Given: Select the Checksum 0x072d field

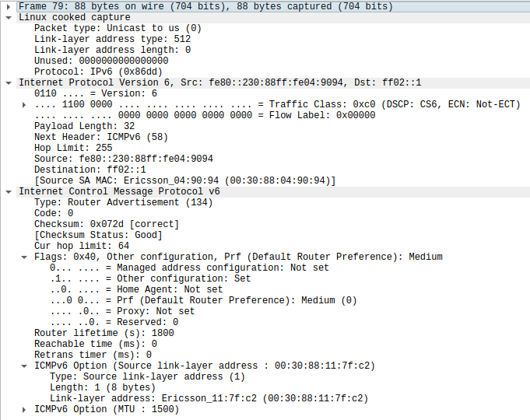Looking at the screenshot, I should click(x=107, y=224).
